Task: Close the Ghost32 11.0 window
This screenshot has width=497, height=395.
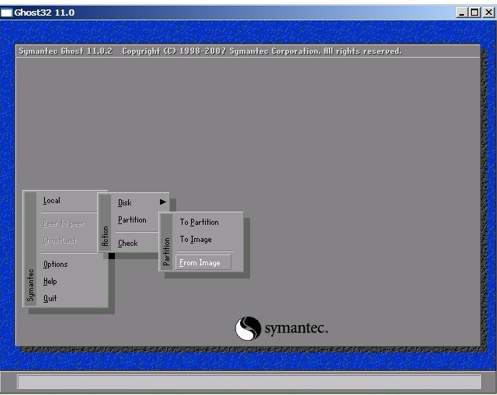Action: coord(489,13)
